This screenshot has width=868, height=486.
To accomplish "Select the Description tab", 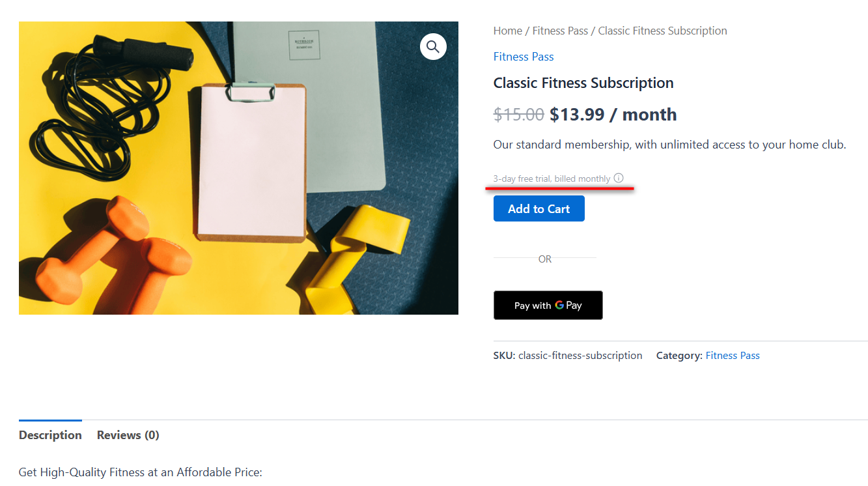I will pyautogui.click(x=50, y=435).
